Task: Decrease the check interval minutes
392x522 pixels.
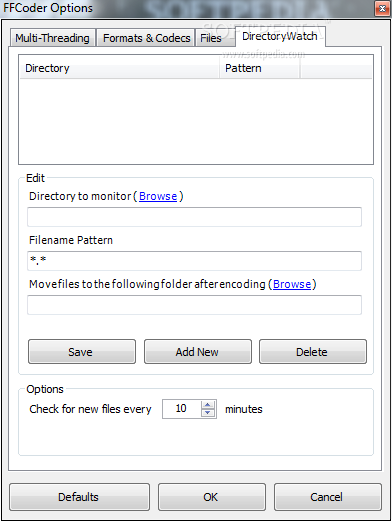Action: coord(208,413)
